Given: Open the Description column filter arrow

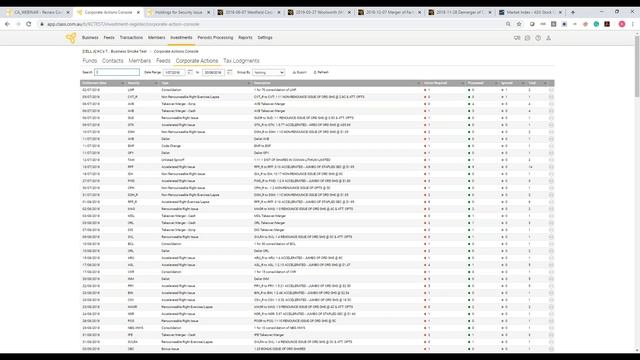Looking at the screenshot, I should [x=418, y=83].
